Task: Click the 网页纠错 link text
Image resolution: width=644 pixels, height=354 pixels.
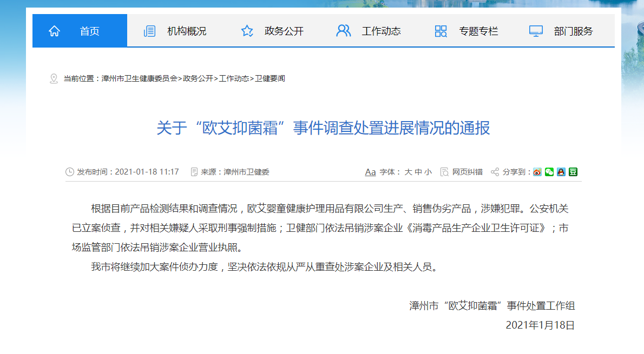Action: point(468,172)
